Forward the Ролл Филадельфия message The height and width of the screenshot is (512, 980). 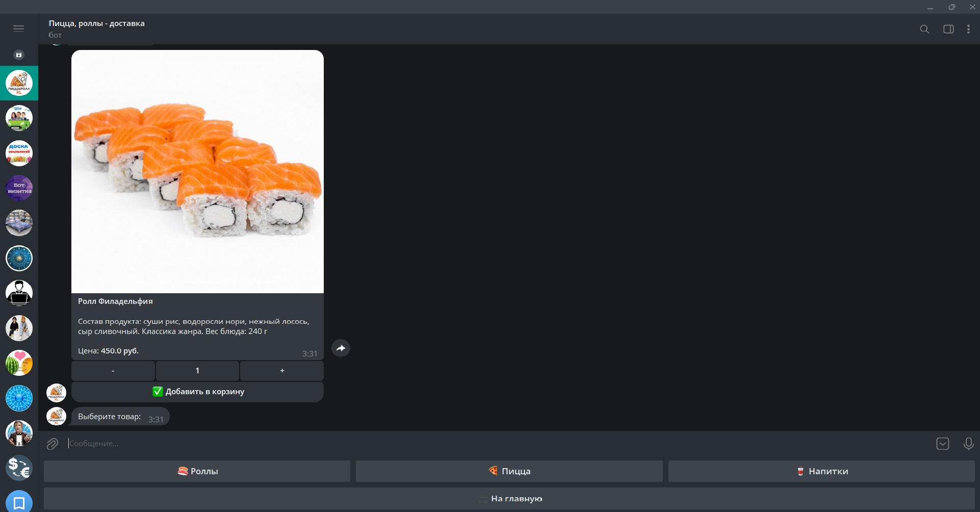point(341,348)
